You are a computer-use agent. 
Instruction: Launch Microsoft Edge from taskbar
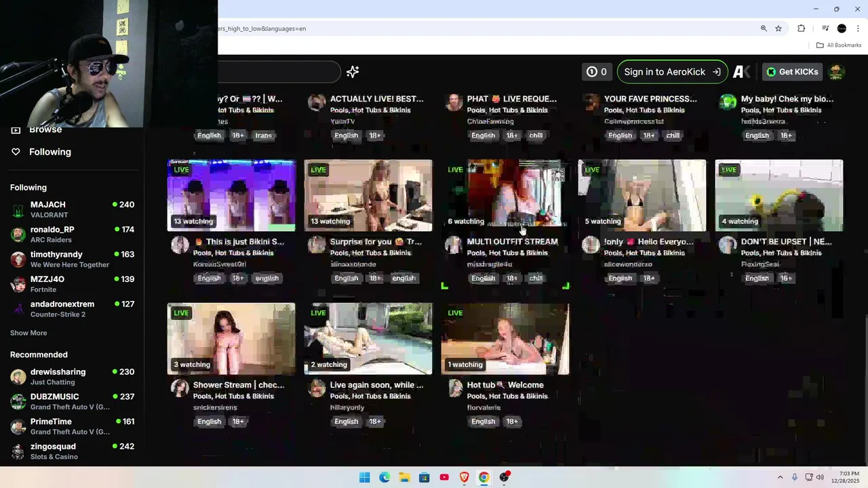[384, 477]
